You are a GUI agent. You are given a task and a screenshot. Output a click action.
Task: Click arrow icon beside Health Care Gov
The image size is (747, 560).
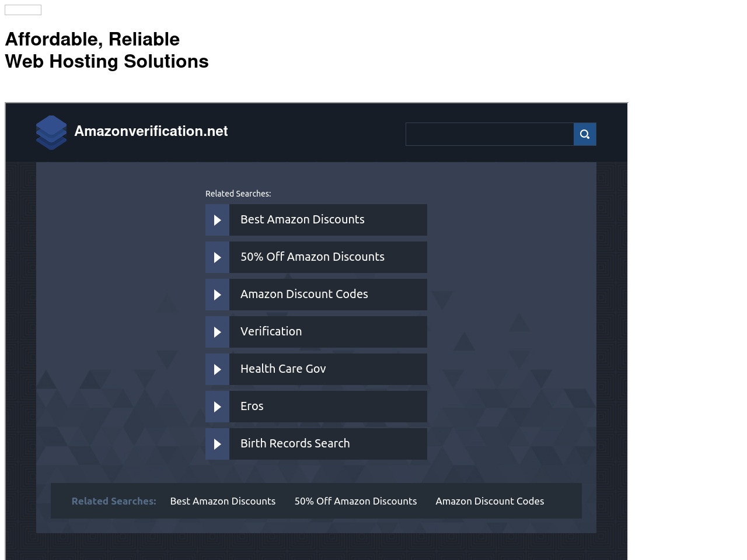217,369
